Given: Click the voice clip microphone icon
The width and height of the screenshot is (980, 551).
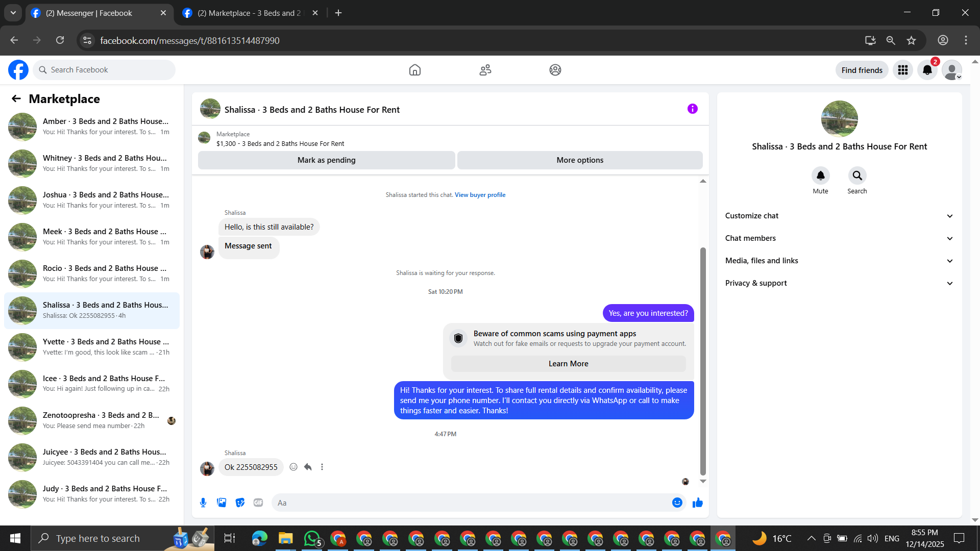Looking at the screenshot, I should click(203, 503).
